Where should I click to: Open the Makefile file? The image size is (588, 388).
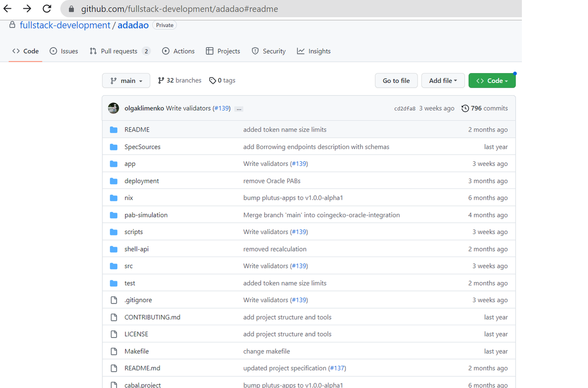pyautogui.click(x=137, y=351)
